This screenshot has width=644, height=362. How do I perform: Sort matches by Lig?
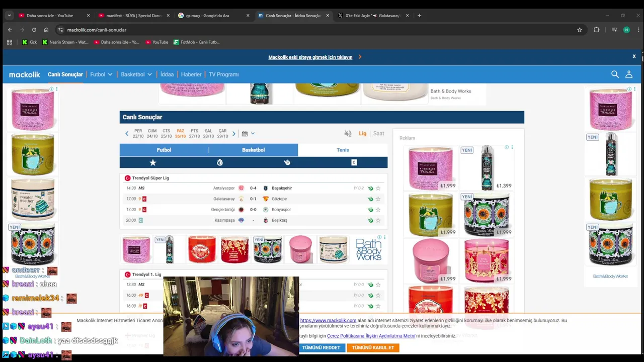(x=362, y=133)
